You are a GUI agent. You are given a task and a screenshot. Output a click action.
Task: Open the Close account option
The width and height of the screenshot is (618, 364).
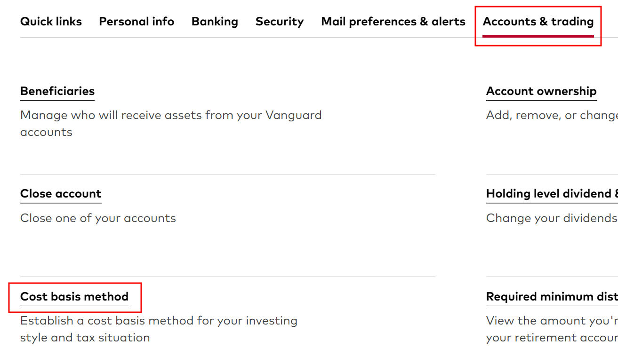pos(60,193)
